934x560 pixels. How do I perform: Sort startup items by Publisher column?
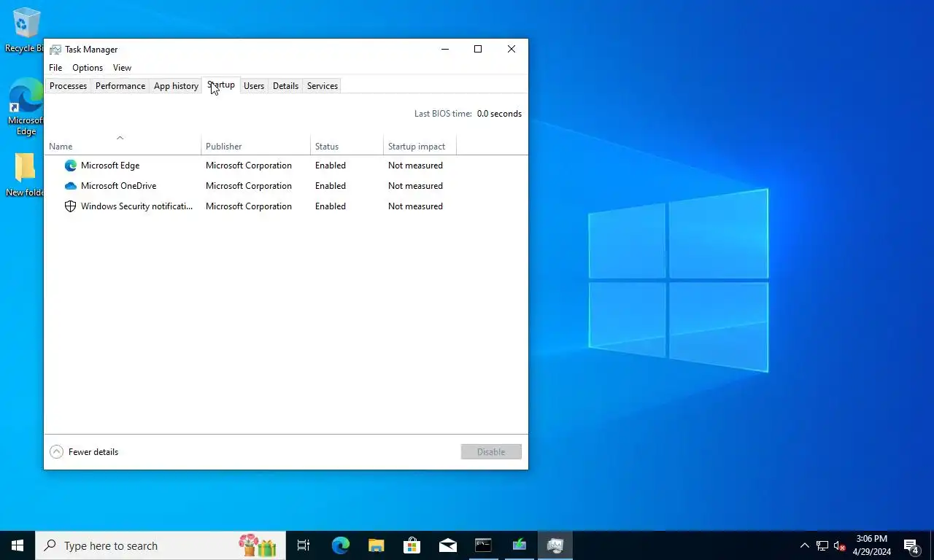point(256,147)
